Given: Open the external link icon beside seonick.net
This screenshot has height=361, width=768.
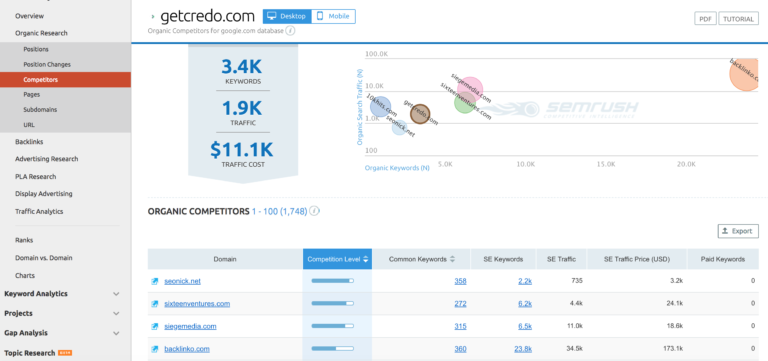Looking at the screenshot, I should pos(155,281).
